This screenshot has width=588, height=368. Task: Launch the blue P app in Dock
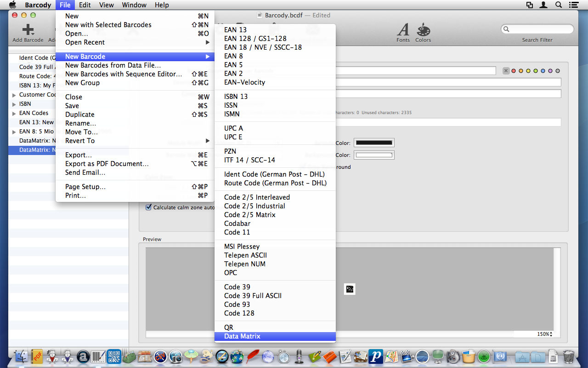click(376, 356)
